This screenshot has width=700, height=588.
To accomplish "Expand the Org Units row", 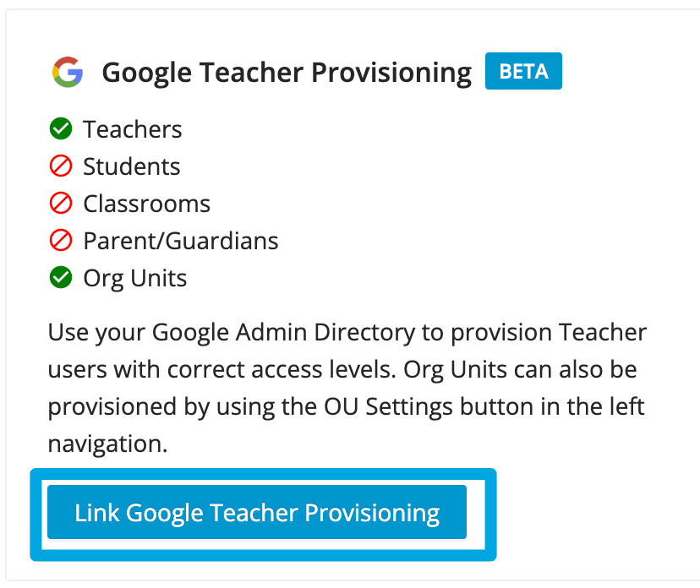I will (134, 277).
